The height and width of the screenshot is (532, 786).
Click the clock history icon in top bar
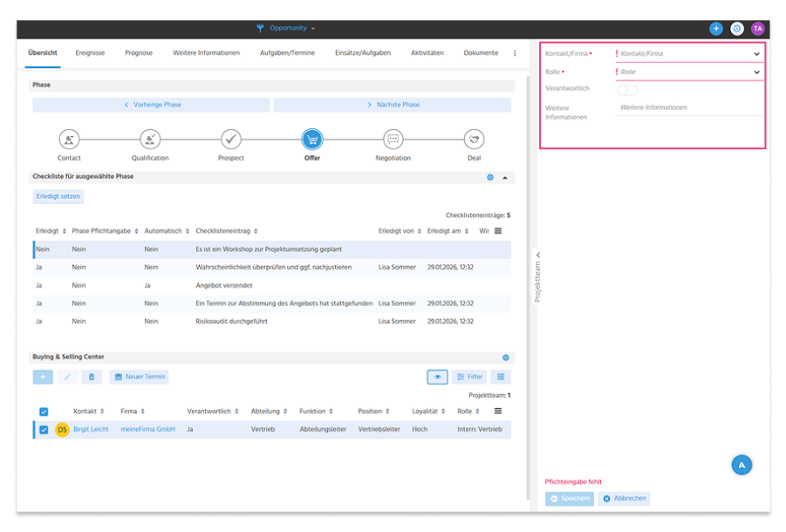coord(737,29)
